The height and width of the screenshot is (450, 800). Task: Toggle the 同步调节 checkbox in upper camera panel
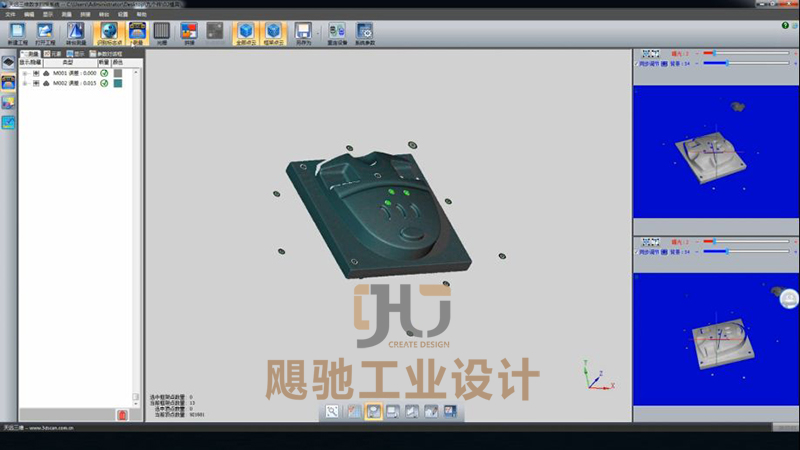636,64
